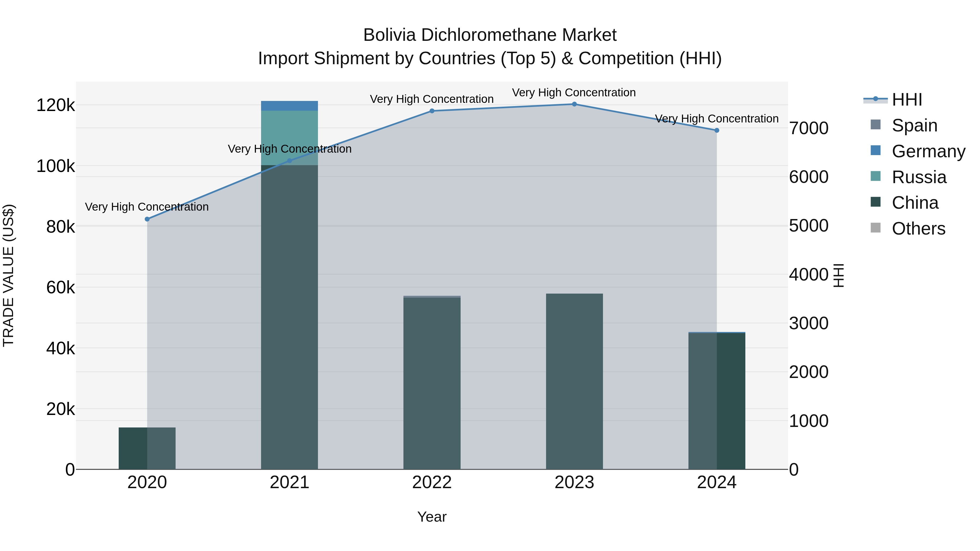Click the 40k tick on trade axis
This screenshot has width=980, height=551.
click(x=60, y=348)
